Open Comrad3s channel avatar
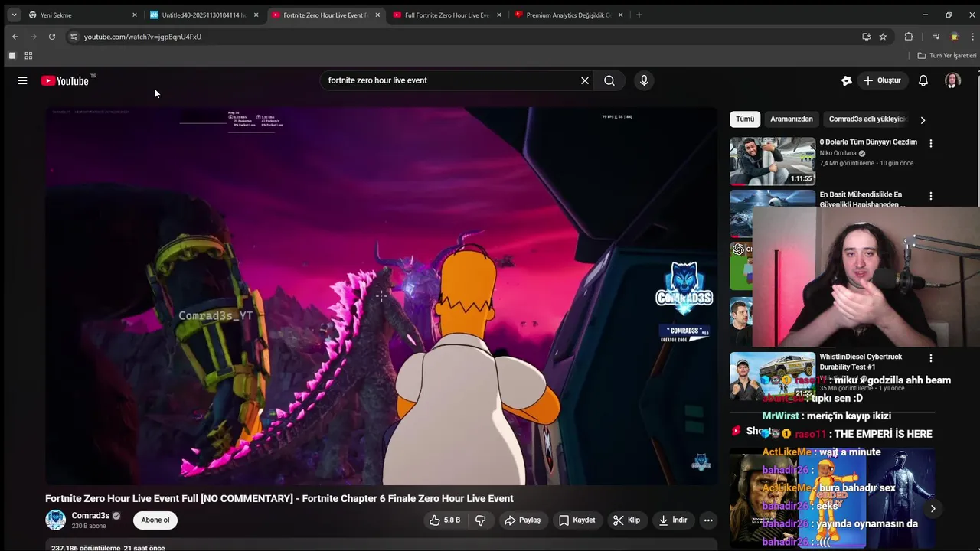Screen dimensions: 980x551 (55, 520)
